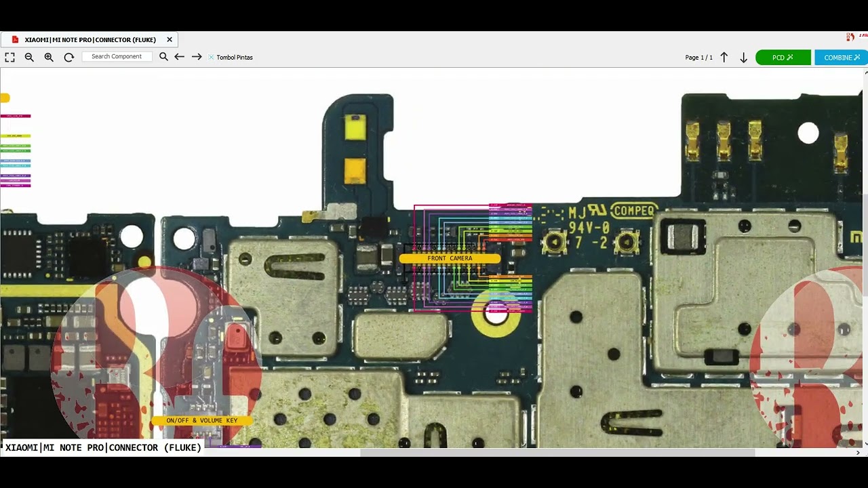Go to next search result arrow
Screen dimensions: 868x488
[197, 57]
